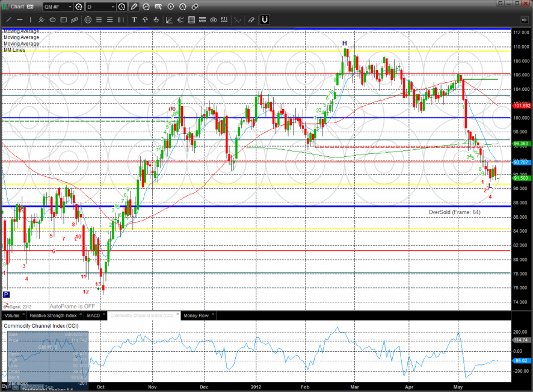Click the clock icon beside interval box
533x392 pixels.
pyautogui.click(x=122, y=7)
